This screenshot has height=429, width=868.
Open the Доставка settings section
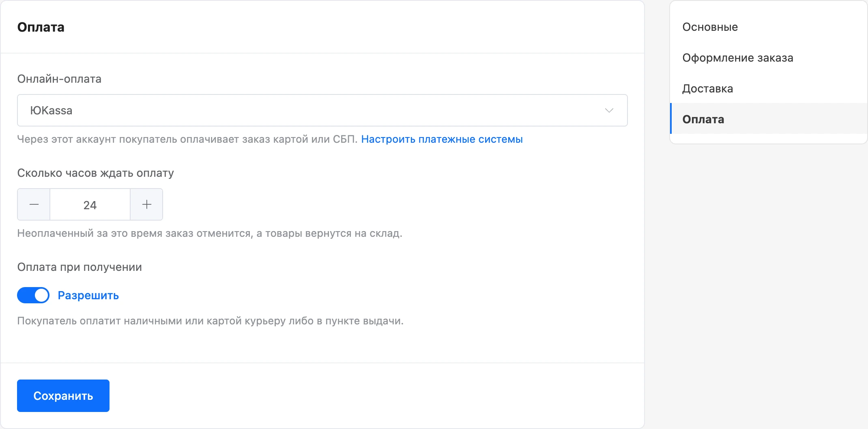(x=707, y=88)
